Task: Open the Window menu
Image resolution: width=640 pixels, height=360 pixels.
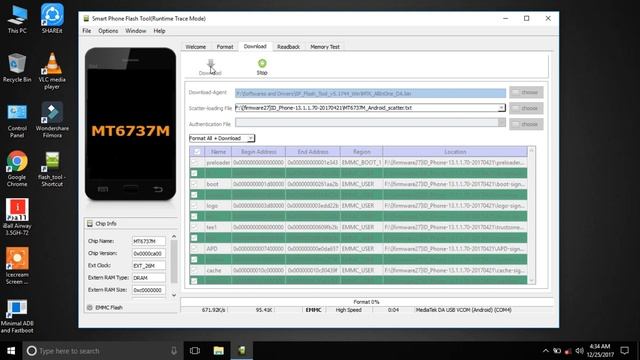Action: (136, 31)
